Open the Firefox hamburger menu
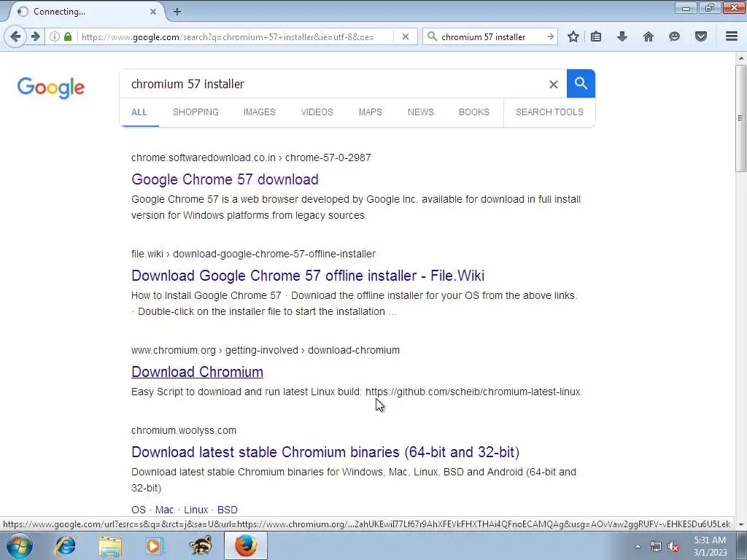747x560 pixels. [x=732, y=36]
